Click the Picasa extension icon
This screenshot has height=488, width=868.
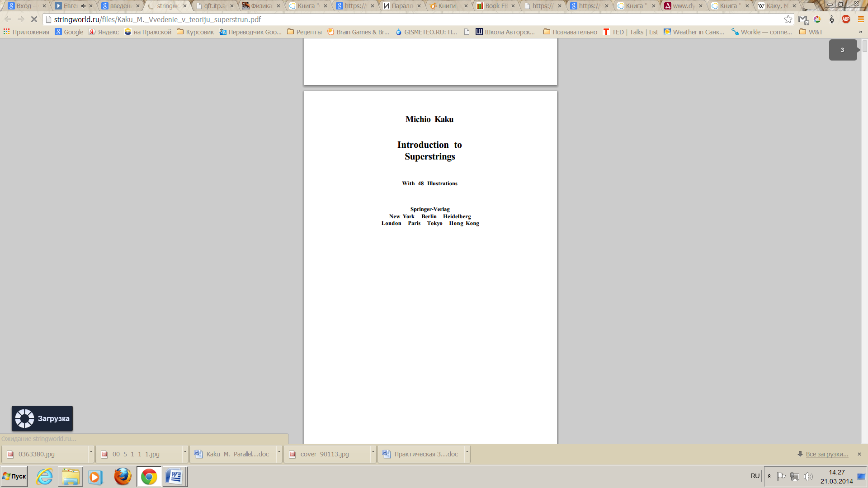coord(817,19)
